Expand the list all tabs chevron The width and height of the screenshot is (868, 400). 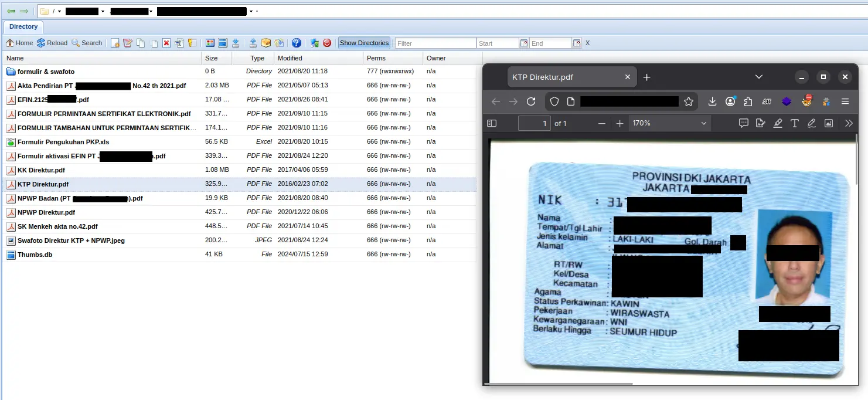[x=759, y=77]
